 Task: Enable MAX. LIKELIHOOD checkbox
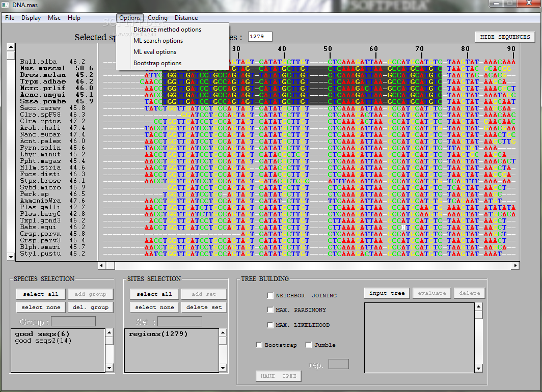pos(270,325)
